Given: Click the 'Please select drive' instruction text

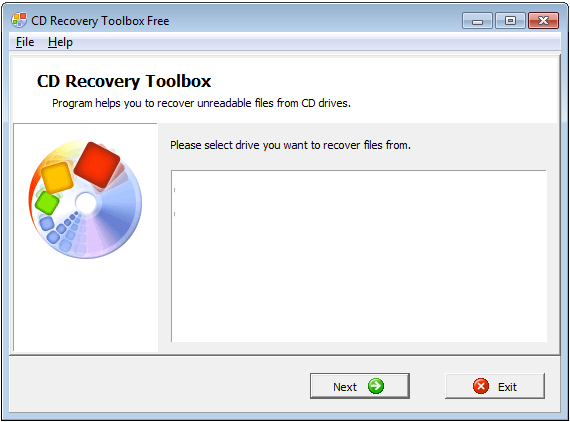Looking at the screenshot, I should [x=290, y=145].
